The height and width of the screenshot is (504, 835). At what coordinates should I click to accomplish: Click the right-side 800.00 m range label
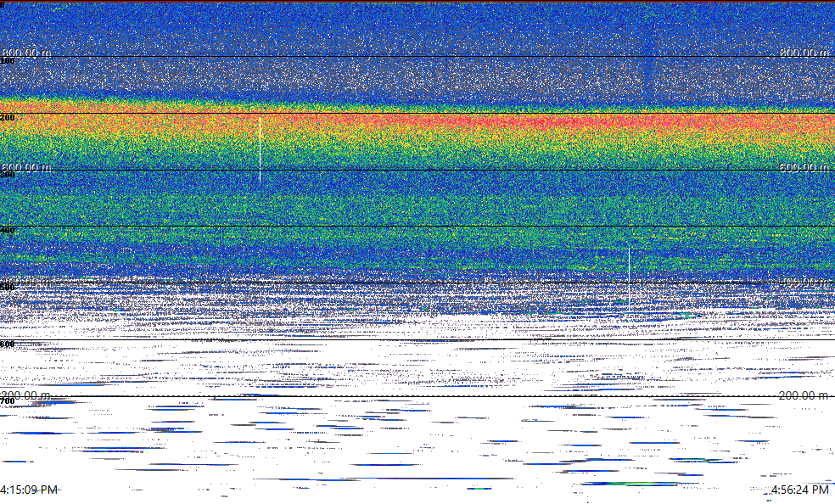point(804,53)
